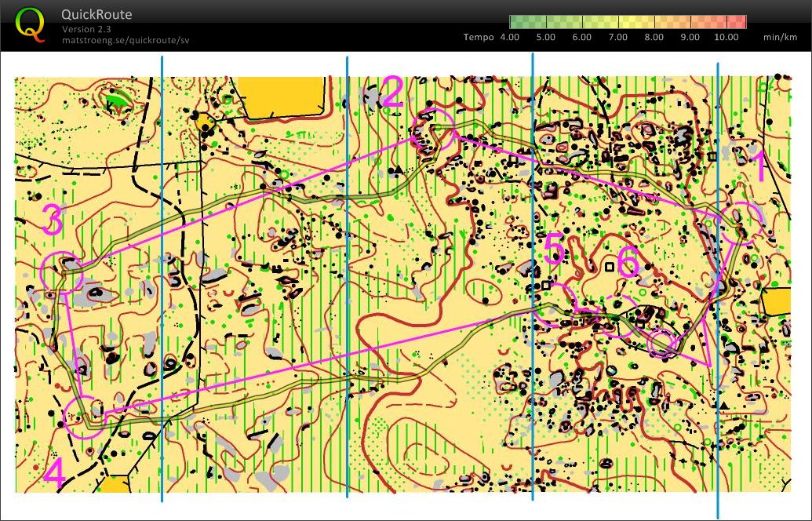The image size is (812, 521).
Task: Click the min/km unit label
Action: [780, 37]
